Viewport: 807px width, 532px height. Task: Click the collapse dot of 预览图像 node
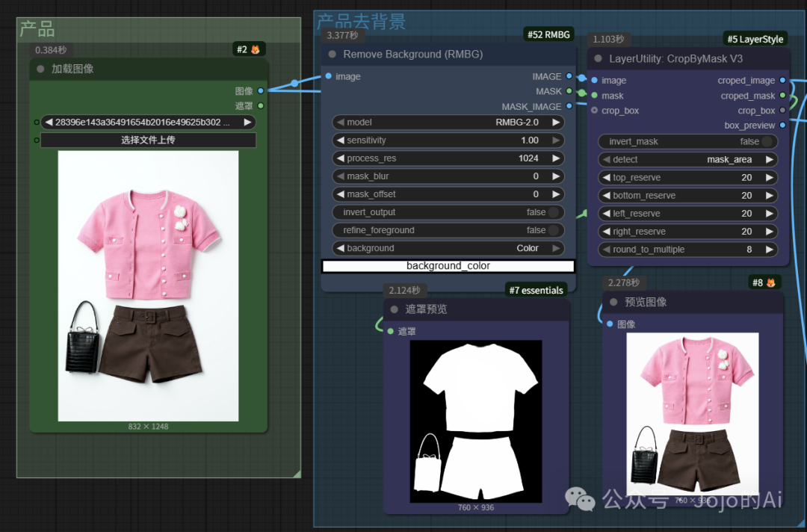pos(613,302)
